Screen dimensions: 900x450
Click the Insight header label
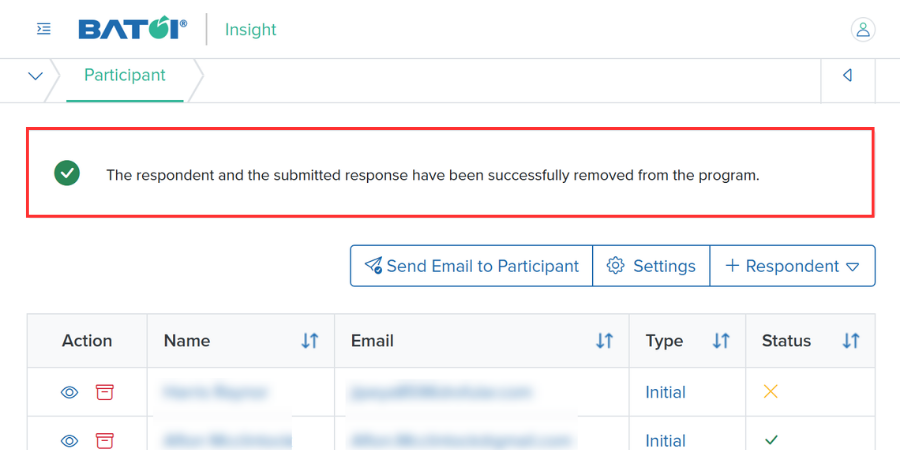[250, 29]
